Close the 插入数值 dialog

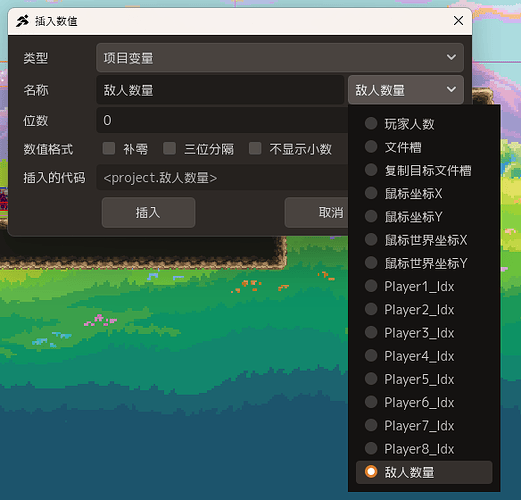click(458, 21)
